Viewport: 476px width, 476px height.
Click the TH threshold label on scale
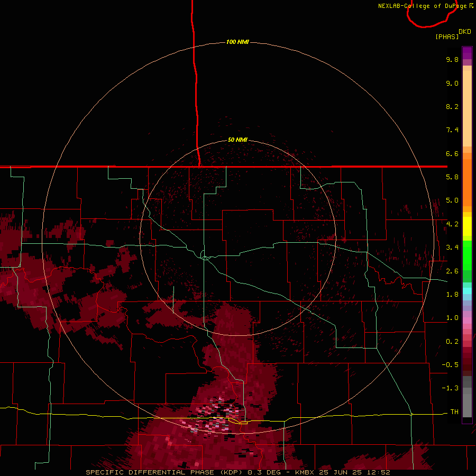pyautogui.click(x=454, y=412)
